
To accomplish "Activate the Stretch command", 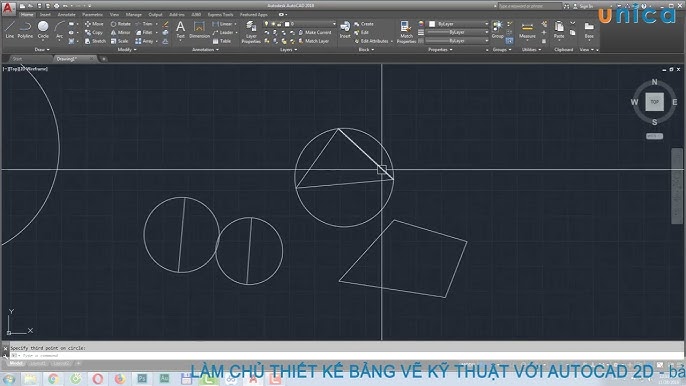I will (x=95, y=41).
